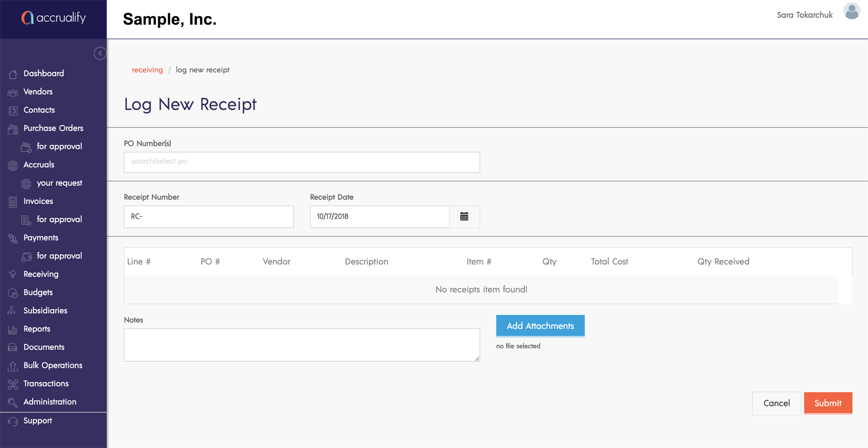Click the Total Cost column header
868x448 pixels.
pyautogui.click(x=609, y=262)
